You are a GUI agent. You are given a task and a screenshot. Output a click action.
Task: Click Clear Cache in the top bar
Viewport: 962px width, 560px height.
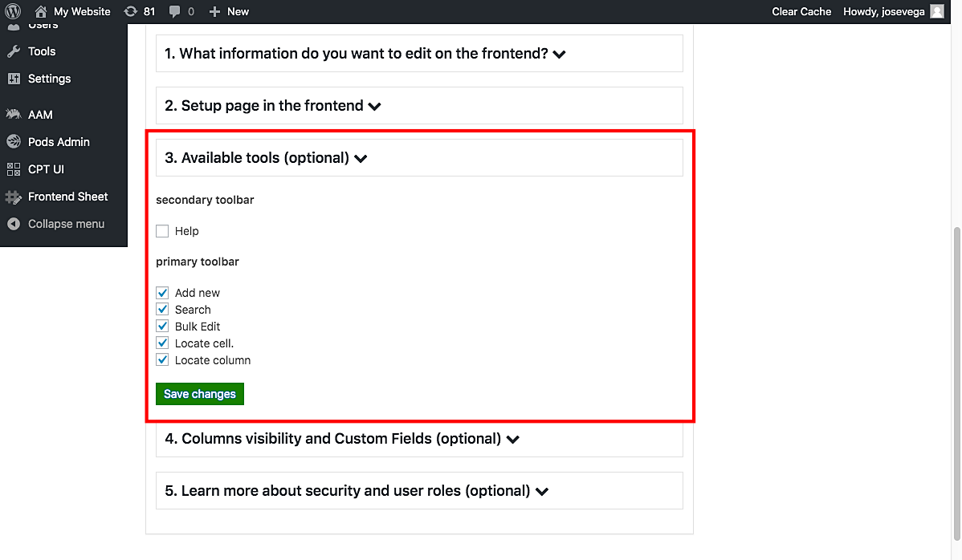(801, 11)
